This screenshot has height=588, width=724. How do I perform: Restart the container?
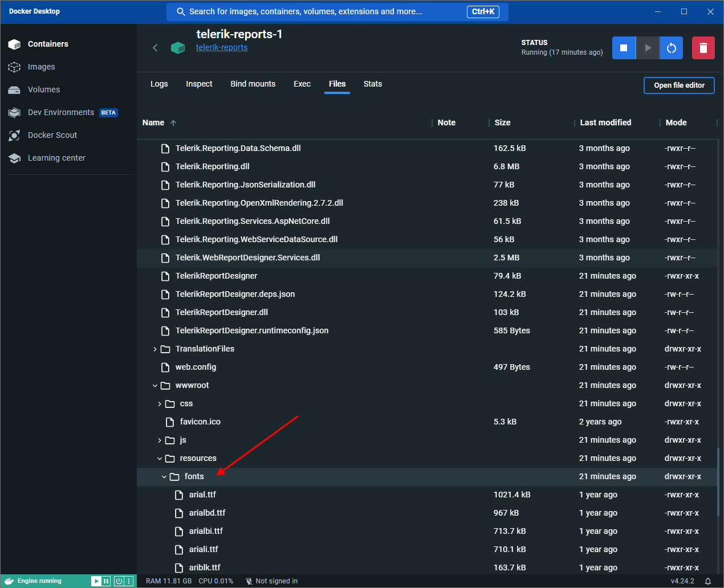pyautogui.click(x=672, y=48)
